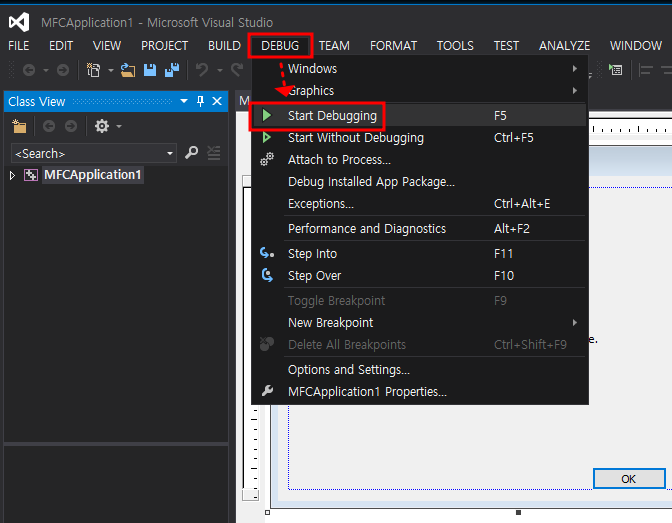This screenshot has width=672, height=523.
Task: Choose Debug Installed App Package...
Action: coord(420,181)
